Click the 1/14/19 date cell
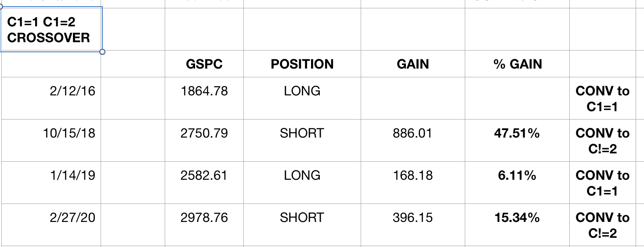 pos(73,175)
